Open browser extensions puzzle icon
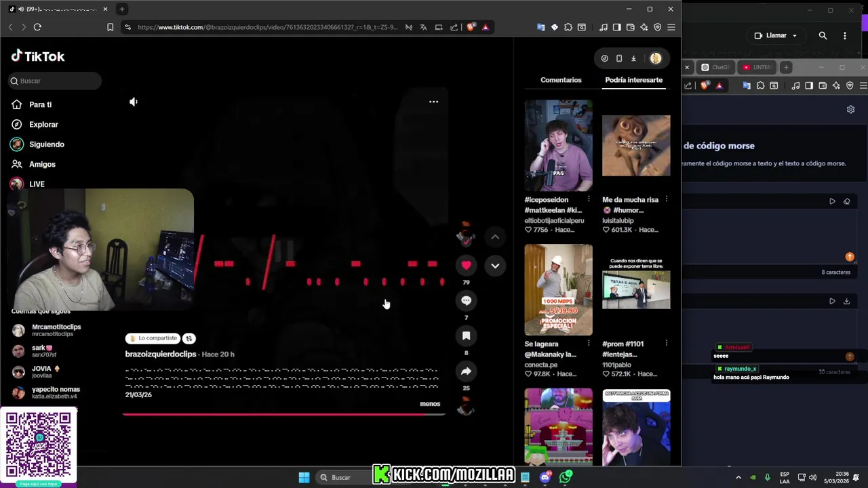 tap(568, 27)
